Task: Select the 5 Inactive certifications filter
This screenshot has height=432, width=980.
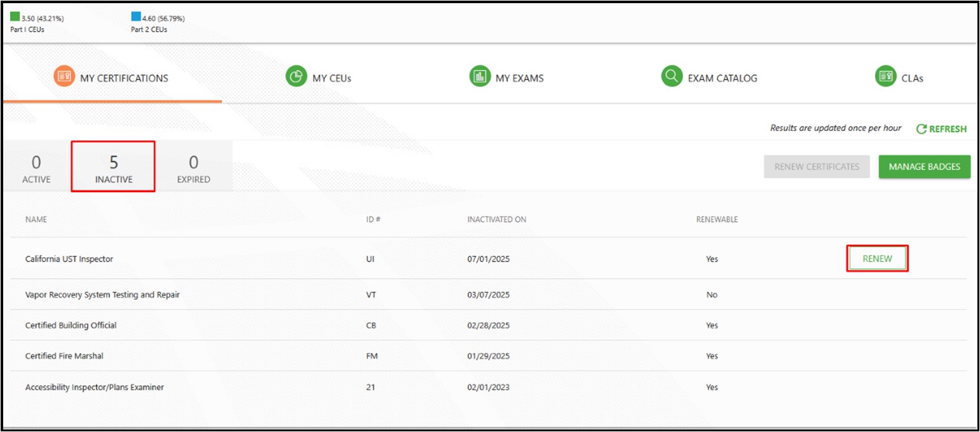Action: (x=114, y=168)
